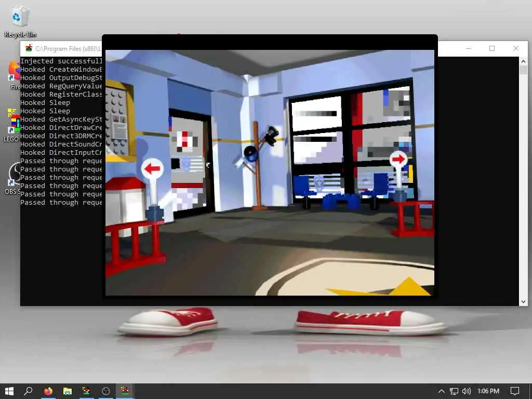Screen dimensions: 532x399
Task: Select the 'Hooked DirectSoundCr' console line
Action: pyautogui.click(x=61, y=144)
